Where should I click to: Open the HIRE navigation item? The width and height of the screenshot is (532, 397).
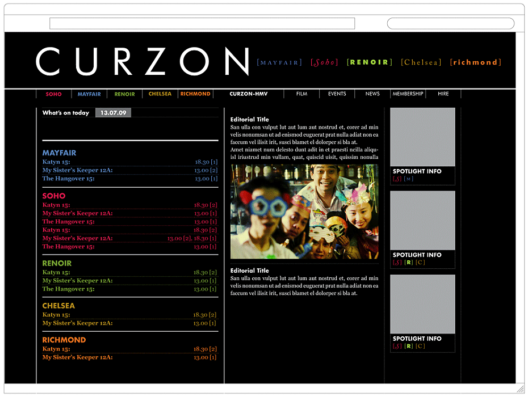pyautogui.click(x=443, y=94)
